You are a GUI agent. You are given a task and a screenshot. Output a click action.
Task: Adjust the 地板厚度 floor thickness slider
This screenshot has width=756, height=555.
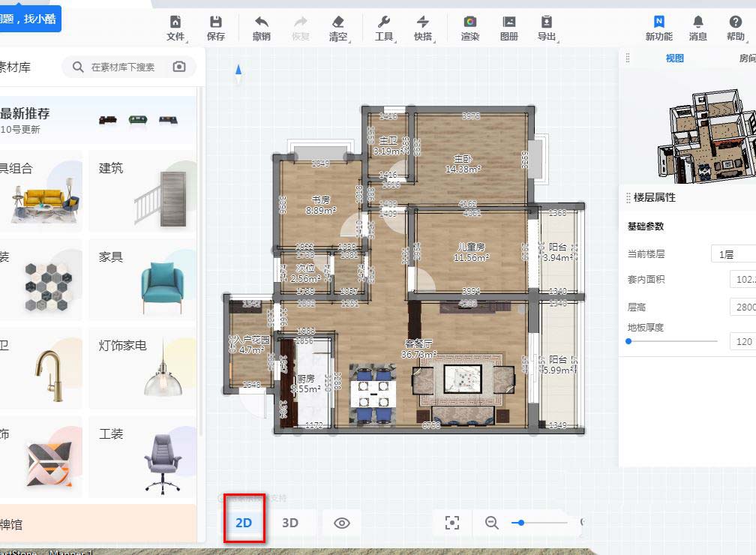(x=673, y=341)
